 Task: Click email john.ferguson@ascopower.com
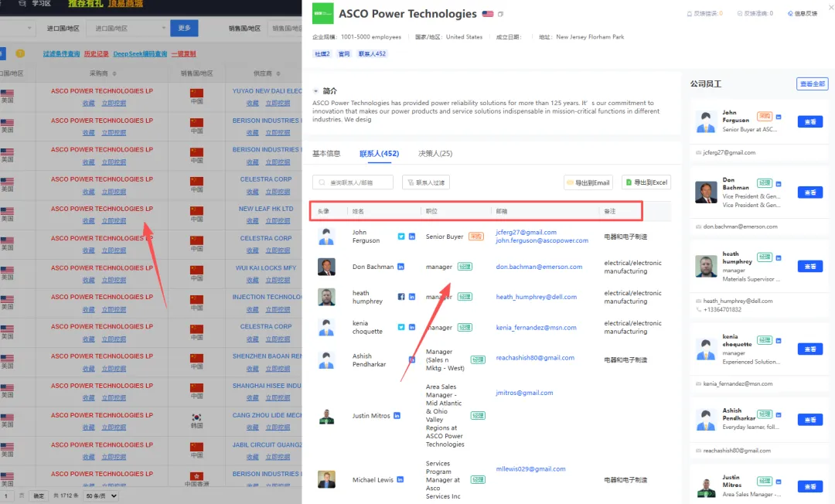pyautogui.click(x=542, y=240)
